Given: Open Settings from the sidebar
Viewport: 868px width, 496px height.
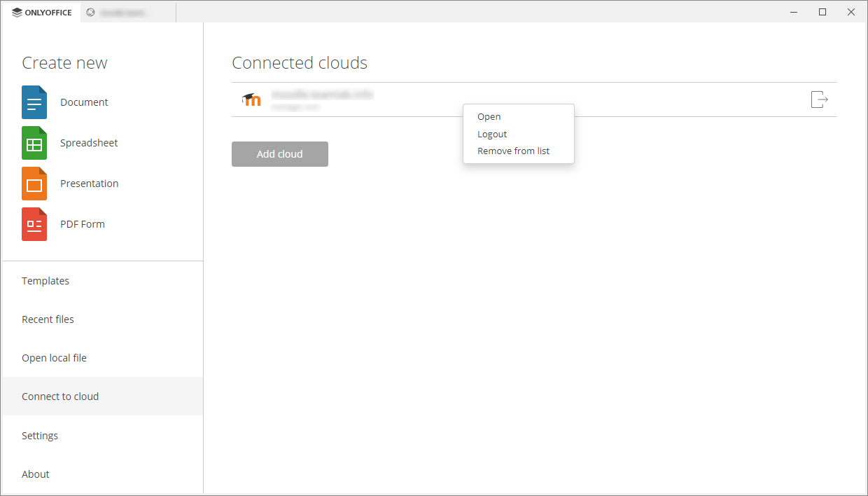Looking at the screenshot, I should point(40,435).
